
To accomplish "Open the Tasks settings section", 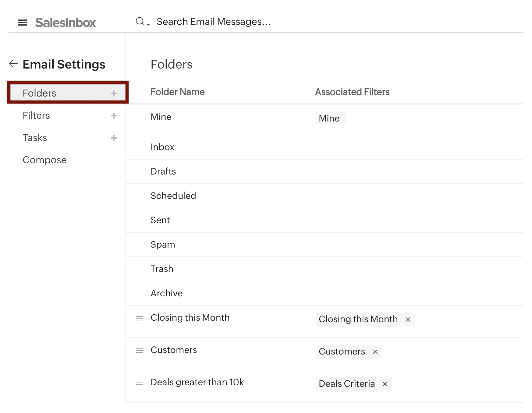I will coord(35,138).
